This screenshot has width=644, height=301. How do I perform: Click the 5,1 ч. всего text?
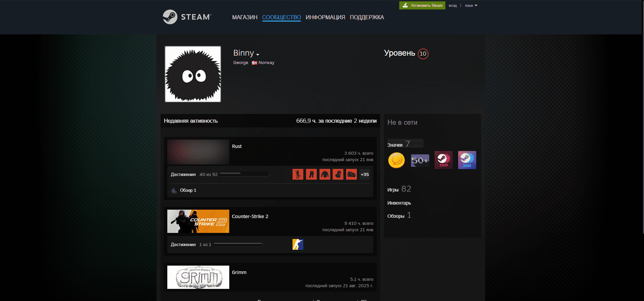pyautogui.click(x=362, y=279)
